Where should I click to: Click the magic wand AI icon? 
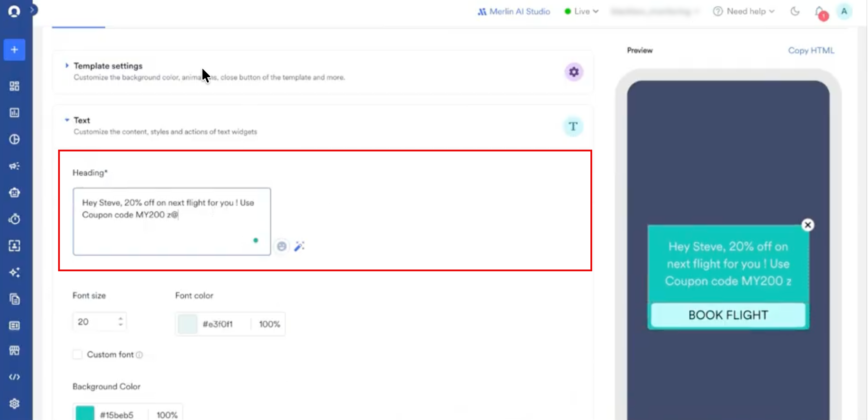[x=299, y=246]
